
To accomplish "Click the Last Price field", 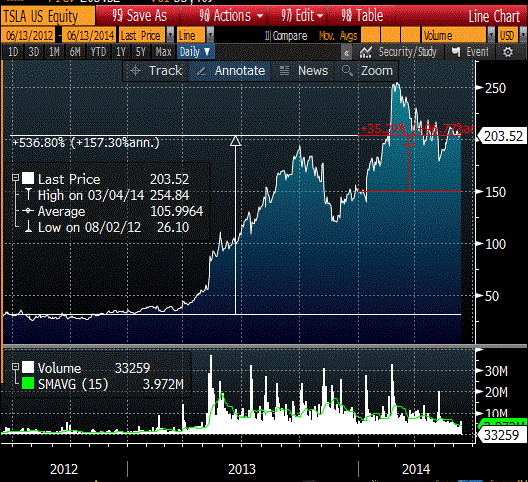I will click(x=142, y=35).
